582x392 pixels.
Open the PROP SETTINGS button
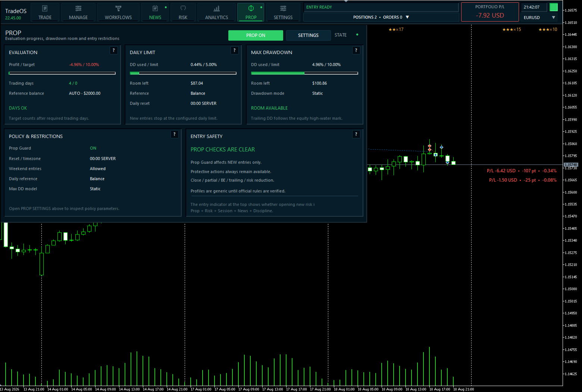tap(308, 35)
